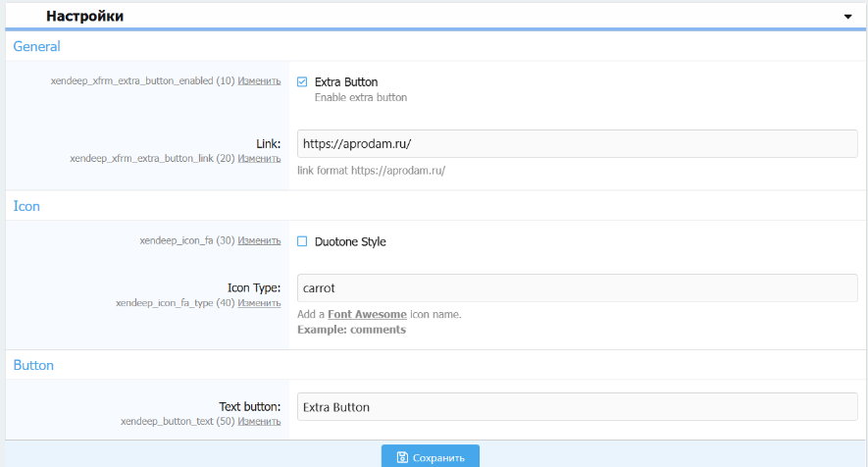Click Изменить next to xendeep_xfrm_extra_button_enabled

259,81
